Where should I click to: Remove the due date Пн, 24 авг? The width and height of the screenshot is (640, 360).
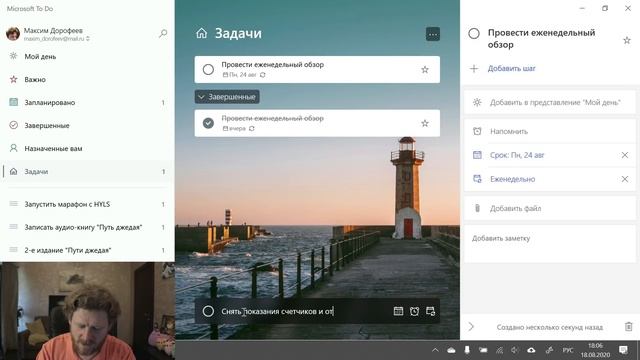click(625, 155)
